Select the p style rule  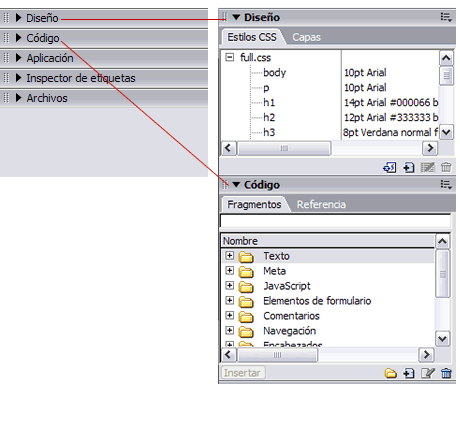266,88
